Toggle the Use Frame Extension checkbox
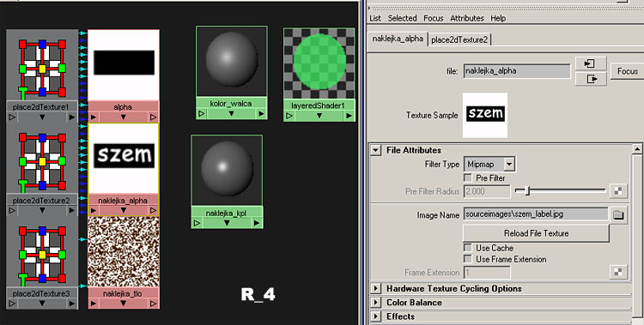This screenshot has width=644, height=325. pos(467,259)
